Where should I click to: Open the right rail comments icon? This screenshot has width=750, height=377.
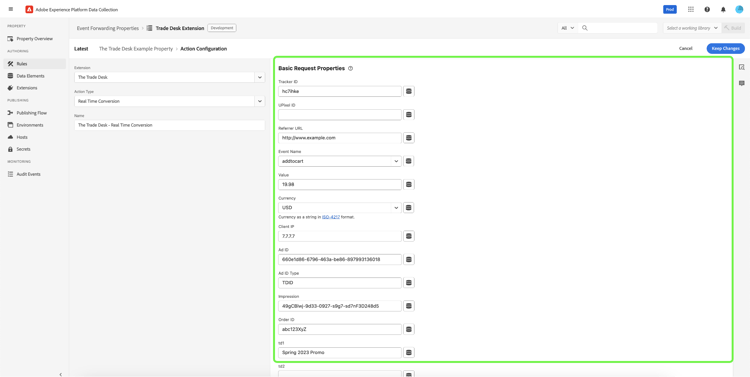point(741,83)
